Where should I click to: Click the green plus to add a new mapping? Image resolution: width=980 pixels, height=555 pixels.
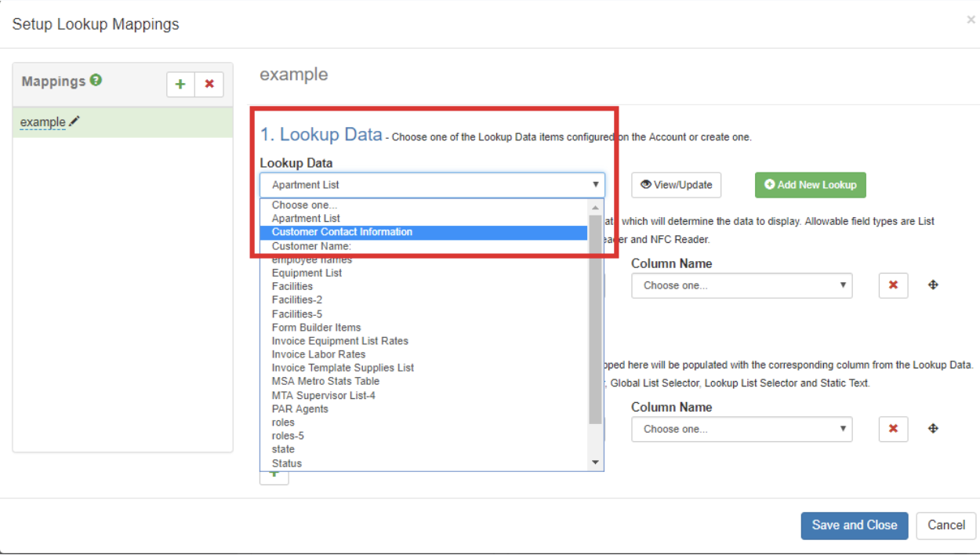point(180,84)
